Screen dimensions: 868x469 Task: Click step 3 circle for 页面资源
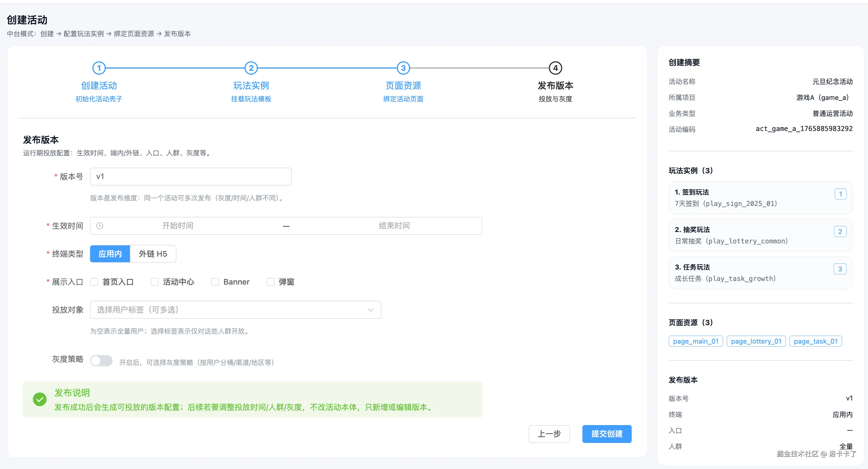(x=403, y=68)
